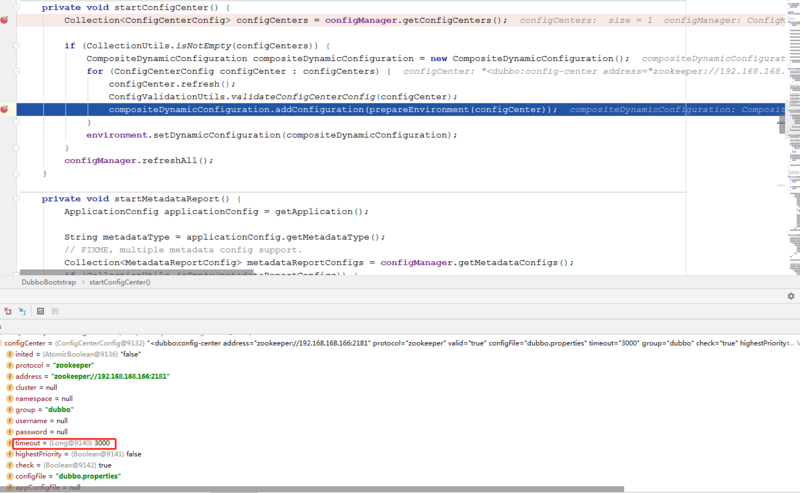Viewport: 800px width, 493px height.
Task: Select the appConfigFile = null row
Action: (x=400, y=487)
